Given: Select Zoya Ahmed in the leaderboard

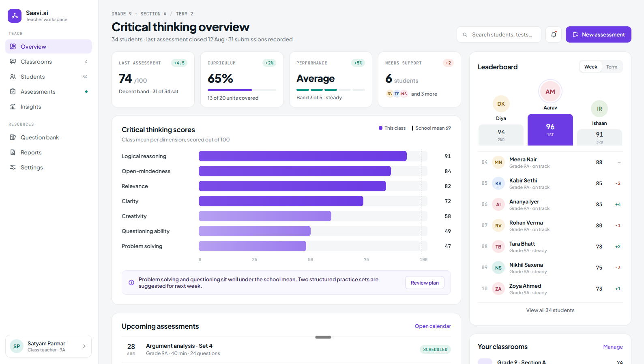Looking at the screenshot, I should [x=550, y=289].
